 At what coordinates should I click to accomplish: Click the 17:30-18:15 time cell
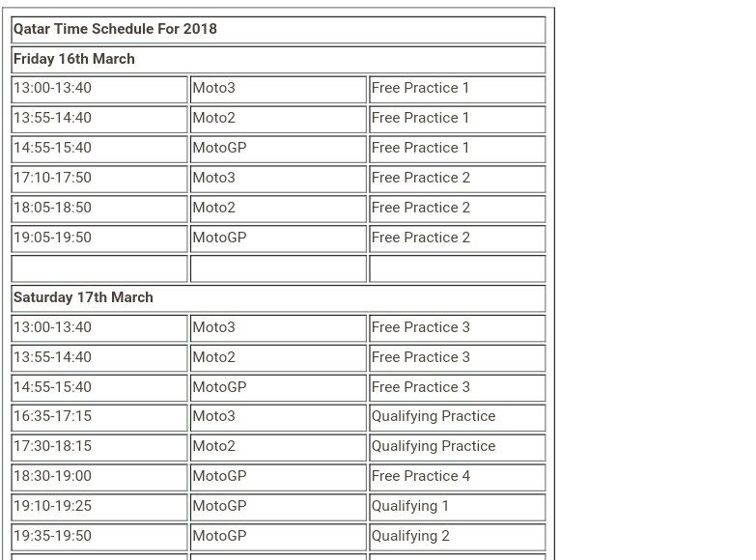[52, 446]
